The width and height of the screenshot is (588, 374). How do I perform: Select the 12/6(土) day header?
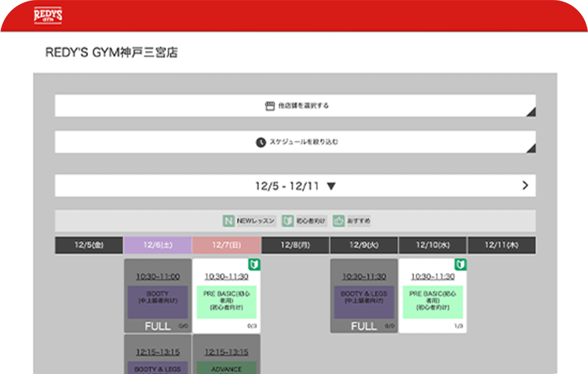(158, 245)
